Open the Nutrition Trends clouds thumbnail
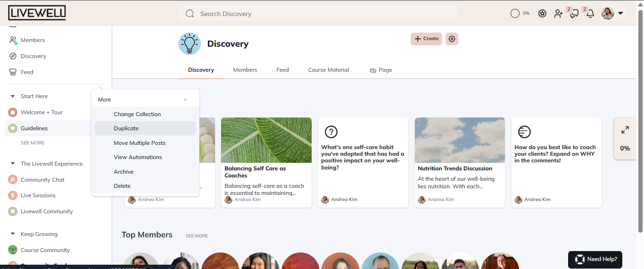This screenshot has width=644, height=269. [x=460, y=140]
